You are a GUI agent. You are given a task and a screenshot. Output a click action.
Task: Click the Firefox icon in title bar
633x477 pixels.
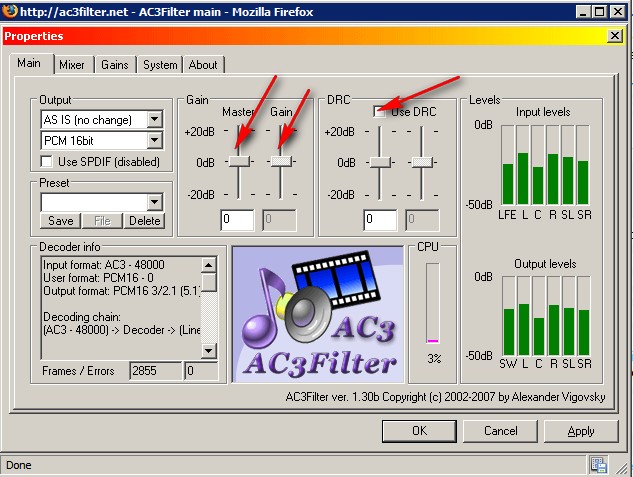pos(10,11)
